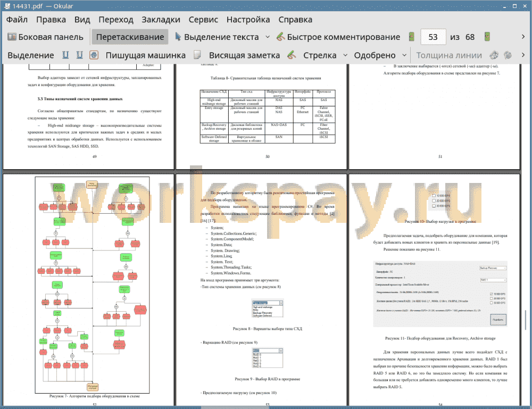532x409 pixels.
Task: Click the heading "3.3 Типы назначений систем хранения данных"
Action: (x=80, y=99)
